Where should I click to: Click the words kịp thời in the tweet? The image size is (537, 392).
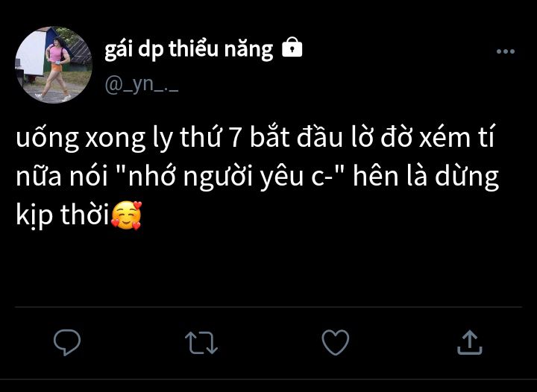tap(63, 216)
